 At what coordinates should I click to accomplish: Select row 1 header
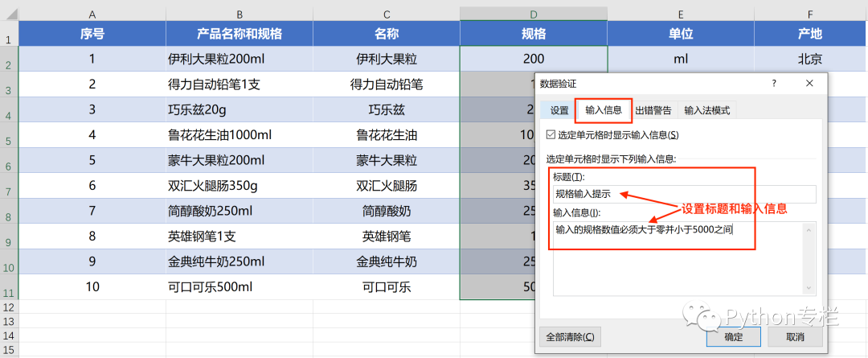[x=9, y=35]
